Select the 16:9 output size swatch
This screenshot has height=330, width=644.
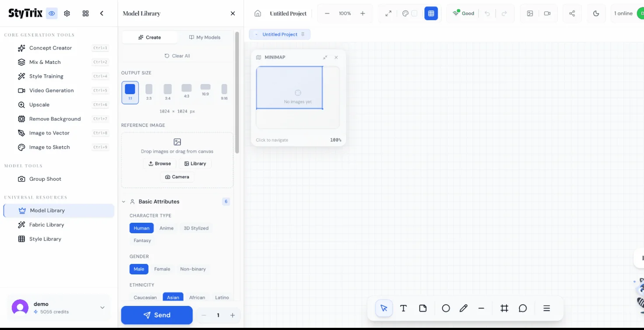pyautogui.click(x=205, y=89)
